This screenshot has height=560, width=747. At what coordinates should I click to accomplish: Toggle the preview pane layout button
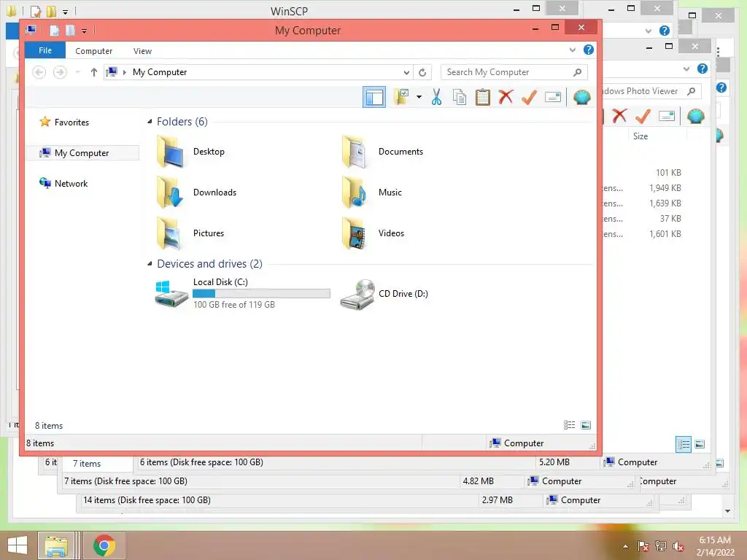374,97
